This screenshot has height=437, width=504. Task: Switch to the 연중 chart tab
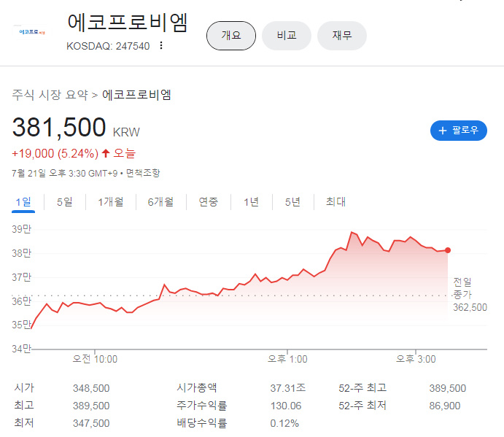click(x=209, y=202)
